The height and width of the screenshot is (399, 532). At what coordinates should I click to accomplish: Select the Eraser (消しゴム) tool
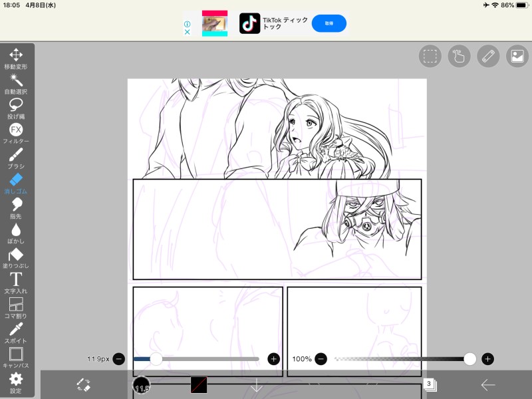tap(16, 184)
